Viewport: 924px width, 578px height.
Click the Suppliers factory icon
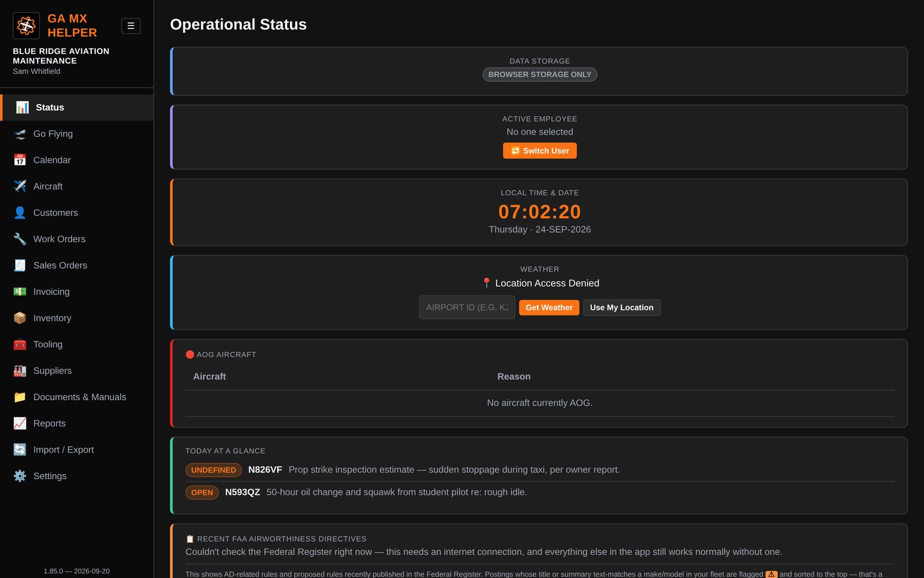20,371
